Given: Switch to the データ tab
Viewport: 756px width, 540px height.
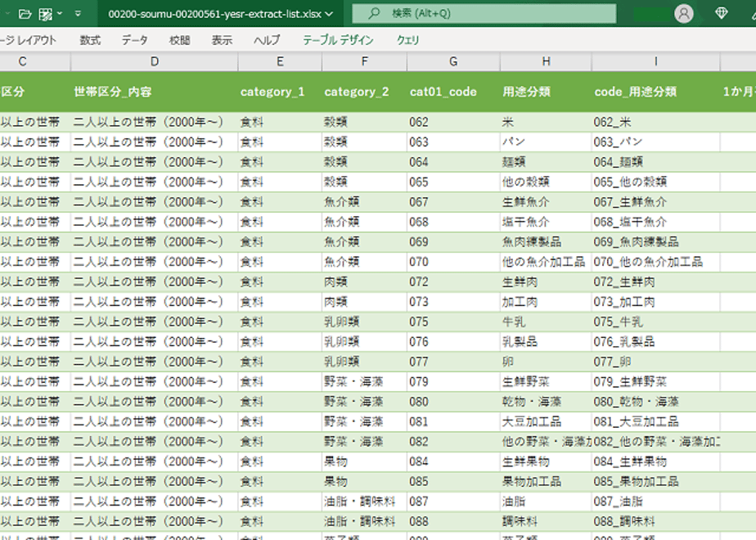Looking at the screenshot, I should pos(134,40).
